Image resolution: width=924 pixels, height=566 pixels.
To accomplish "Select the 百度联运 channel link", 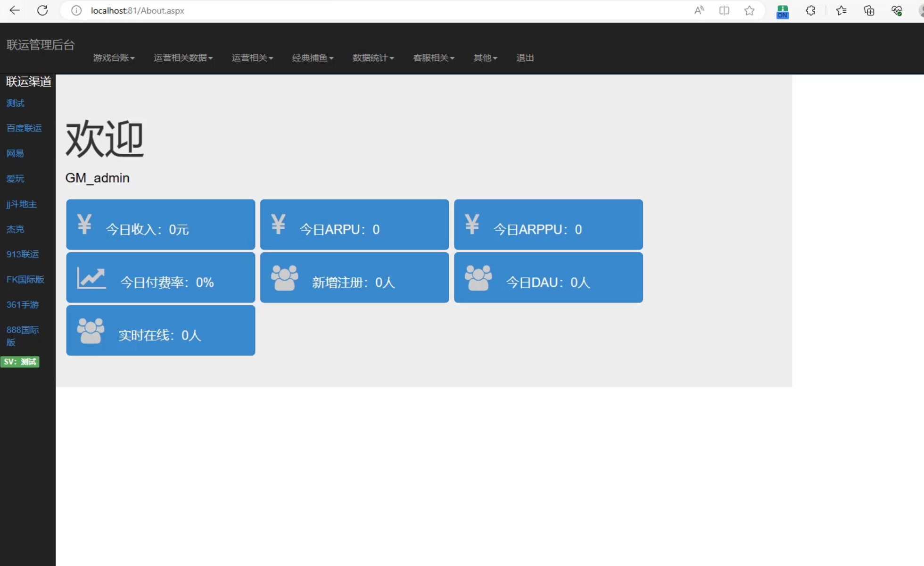I will tap(24, 128).
